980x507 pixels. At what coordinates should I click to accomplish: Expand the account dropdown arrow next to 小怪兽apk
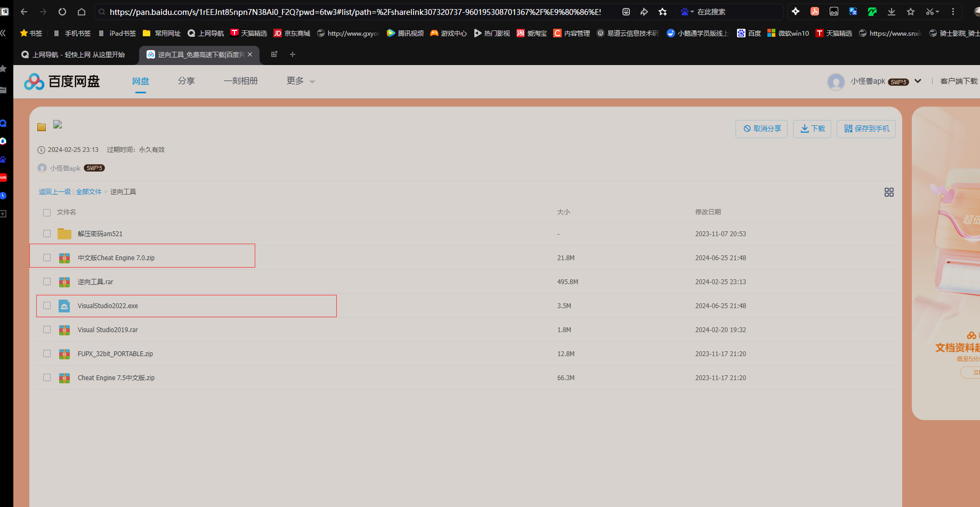(x=918, y=81)
